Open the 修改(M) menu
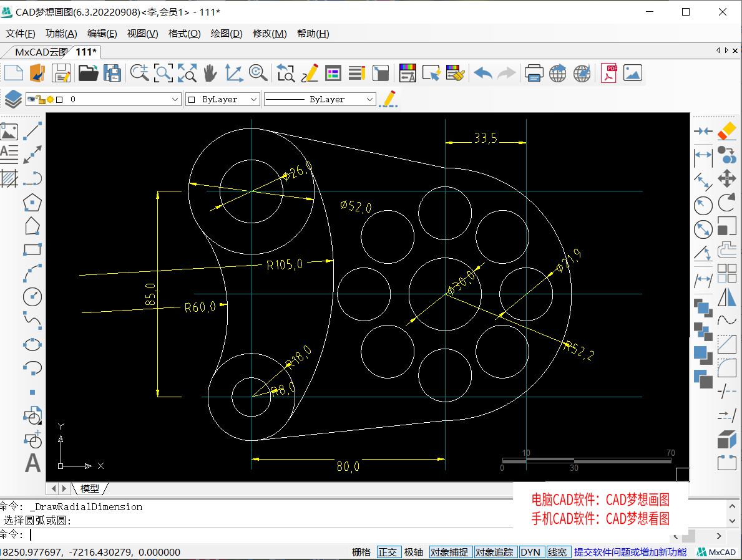 [270, 34]
